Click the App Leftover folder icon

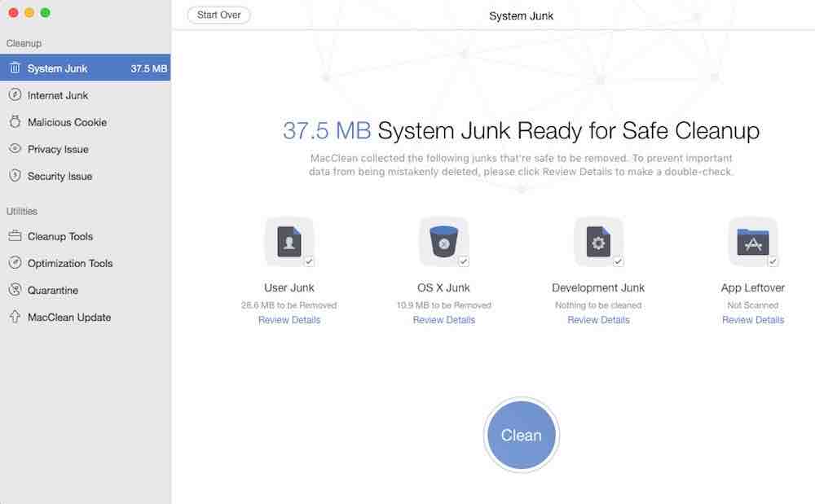click(752, 241)
